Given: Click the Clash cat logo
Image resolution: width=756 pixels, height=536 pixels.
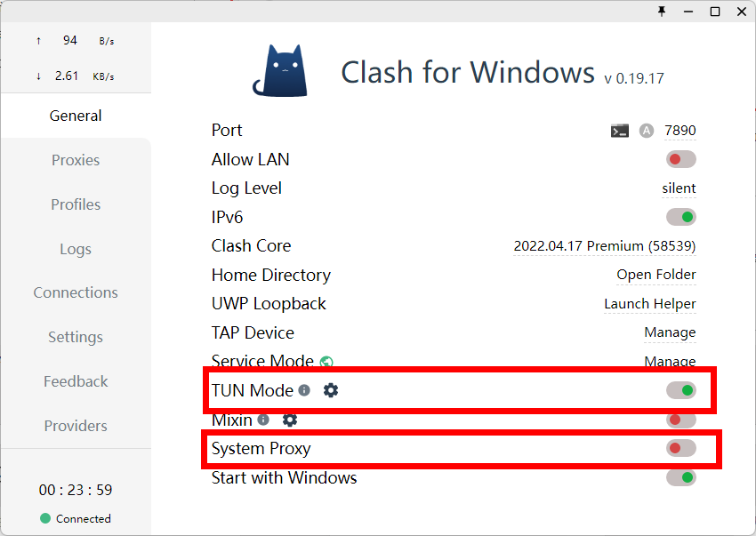Looking at the screenshot, I should 281,71.
